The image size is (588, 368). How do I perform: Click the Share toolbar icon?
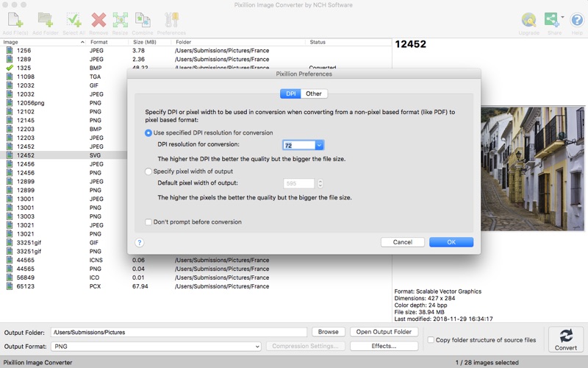coord(552,20)
